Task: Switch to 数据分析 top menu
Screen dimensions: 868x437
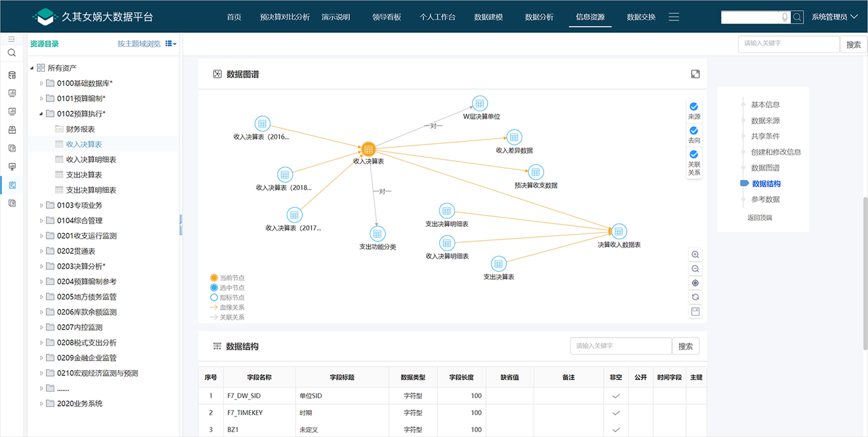Action: coord(539,17)
